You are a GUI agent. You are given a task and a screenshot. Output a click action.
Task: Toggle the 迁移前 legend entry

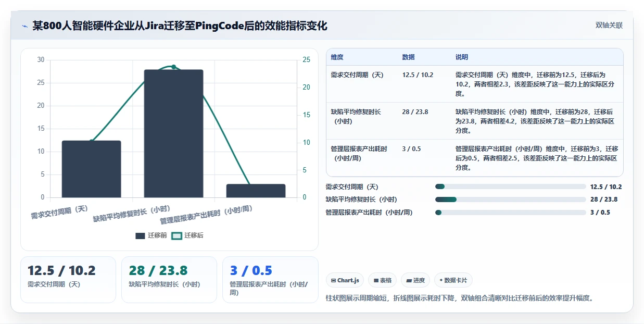(151, 235)
